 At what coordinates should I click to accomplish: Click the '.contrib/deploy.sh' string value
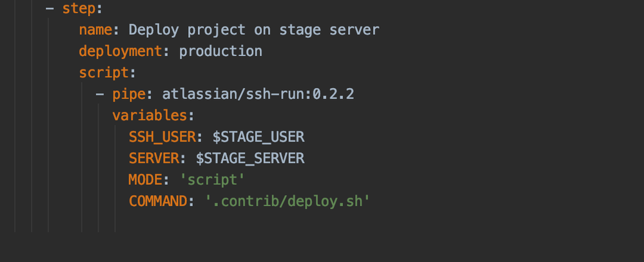(288, 201)
